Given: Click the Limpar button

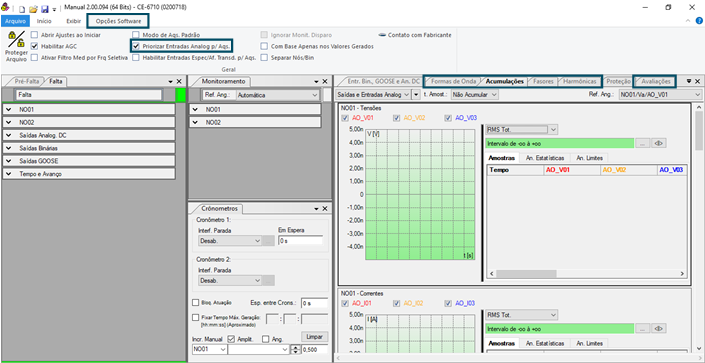Looking at the screenshot, I should [x=314, y=337].
